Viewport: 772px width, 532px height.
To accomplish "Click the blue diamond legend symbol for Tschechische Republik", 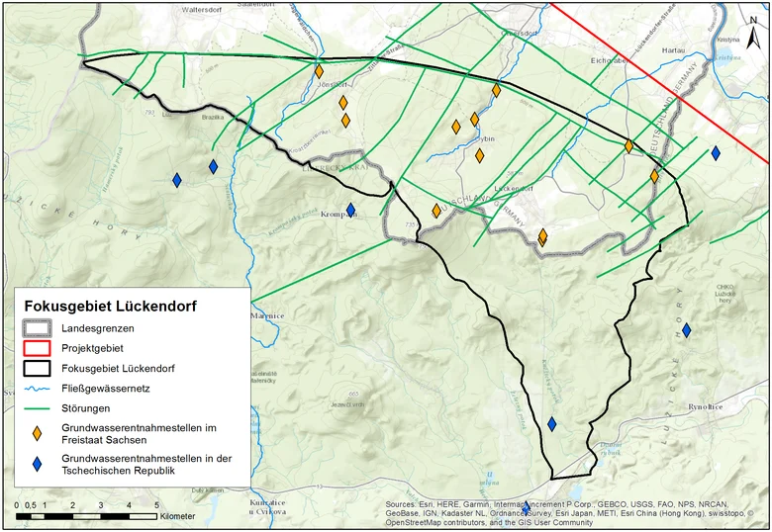I will (x=37, y=464).
